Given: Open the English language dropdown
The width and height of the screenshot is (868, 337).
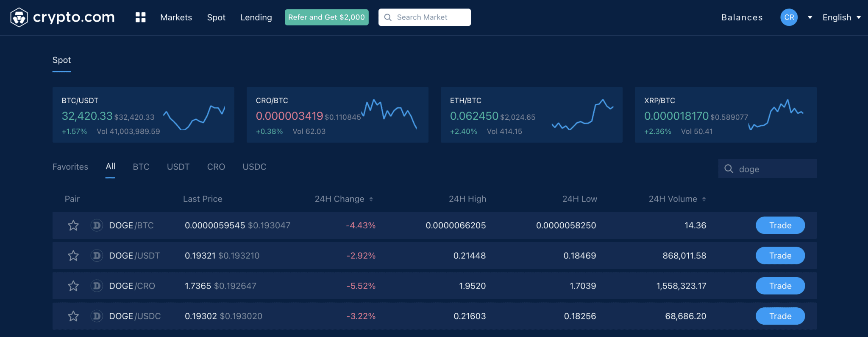Looking at the screenshot, I should [x=842, y=17].
